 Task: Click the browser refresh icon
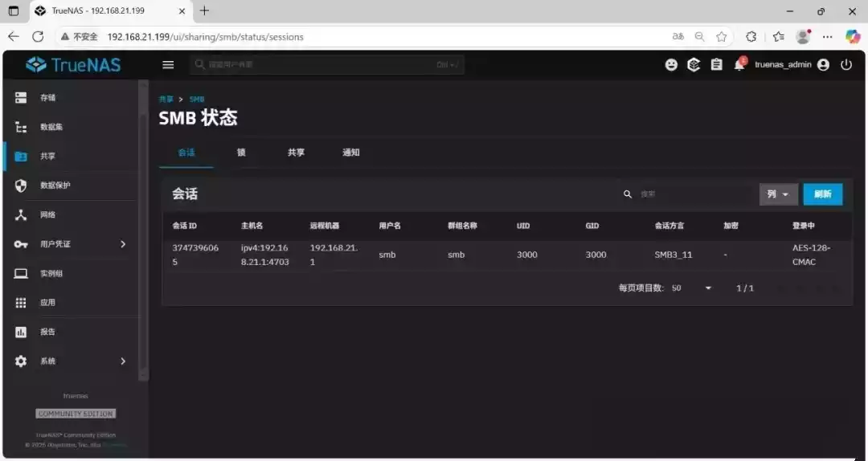(38, 36)
